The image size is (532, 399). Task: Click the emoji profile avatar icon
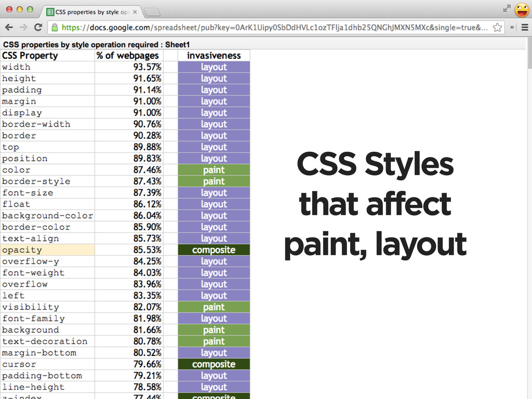pos(522,9)
